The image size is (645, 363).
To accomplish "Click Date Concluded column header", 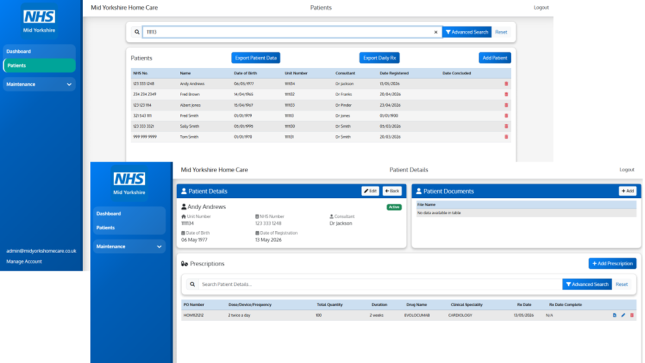I will (x=457, y=73).
